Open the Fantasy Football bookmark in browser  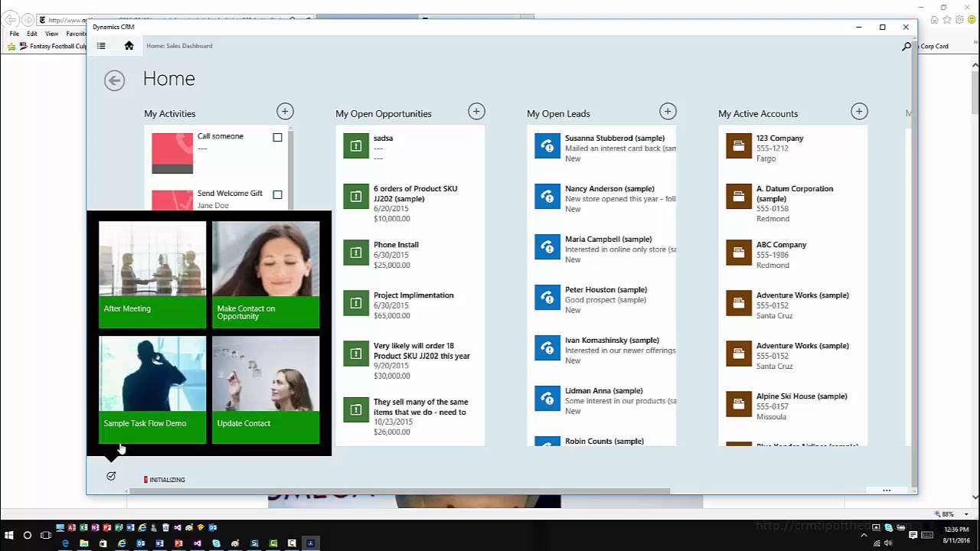[x=52, y=46]
